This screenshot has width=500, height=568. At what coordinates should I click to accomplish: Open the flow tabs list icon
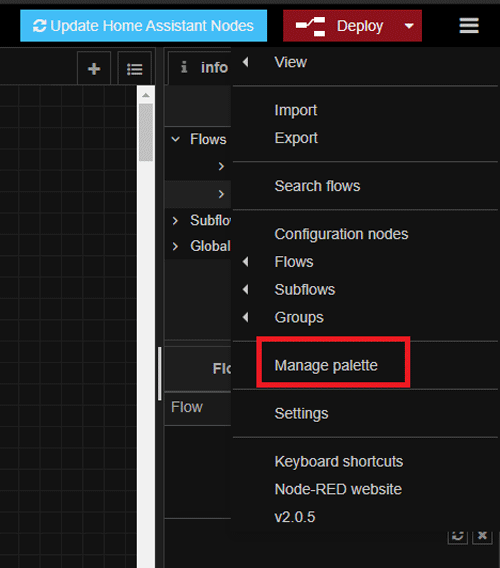coord(135,68)
